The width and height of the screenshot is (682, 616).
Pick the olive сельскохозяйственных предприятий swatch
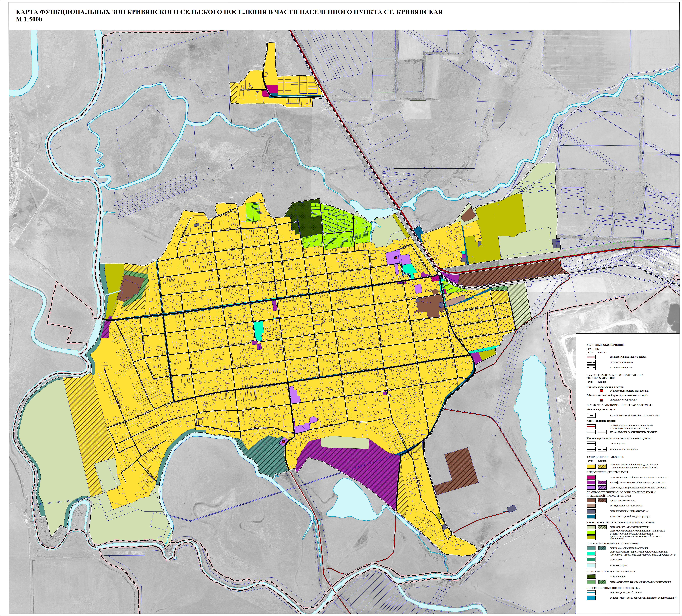pos(591,538)
